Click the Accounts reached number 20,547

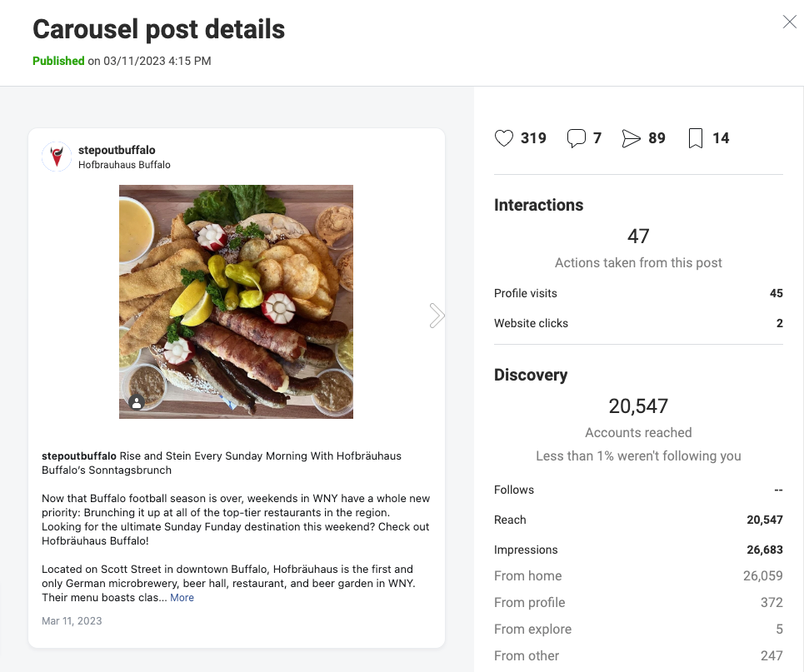click(638, 406)
